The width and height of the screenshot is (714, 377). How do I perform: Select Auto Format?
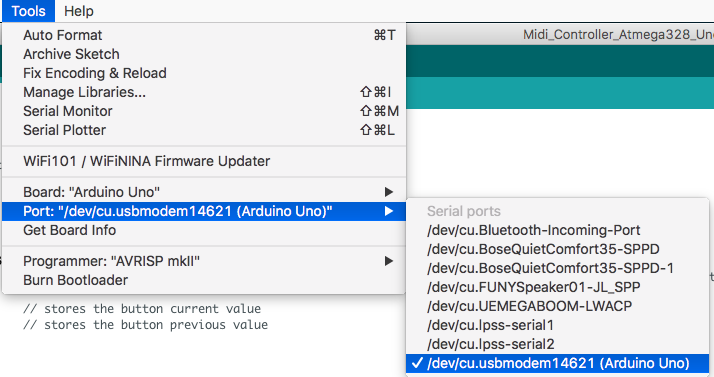(x=204, y=35)
